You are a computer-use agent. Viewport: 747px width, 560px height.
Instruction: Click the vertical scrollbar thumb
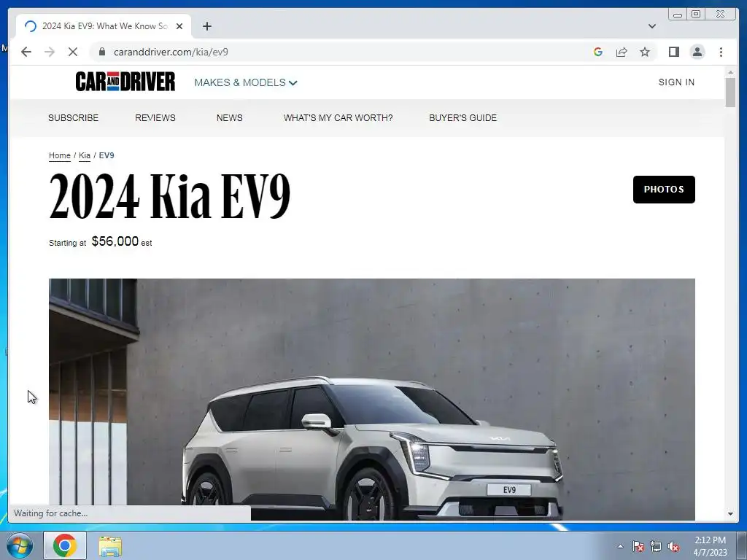pos(730,93)
